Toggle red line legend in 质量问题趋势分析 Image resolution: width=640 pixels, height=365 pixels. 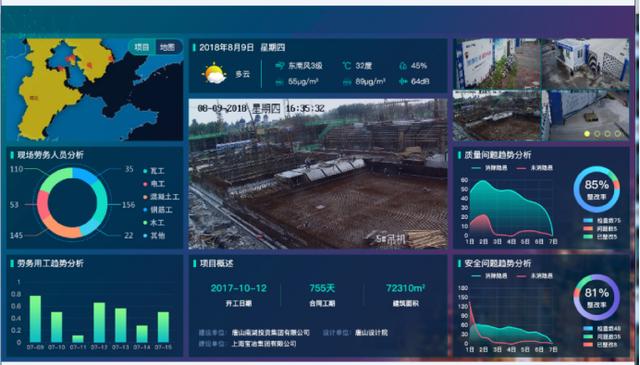tap(534, 168)
